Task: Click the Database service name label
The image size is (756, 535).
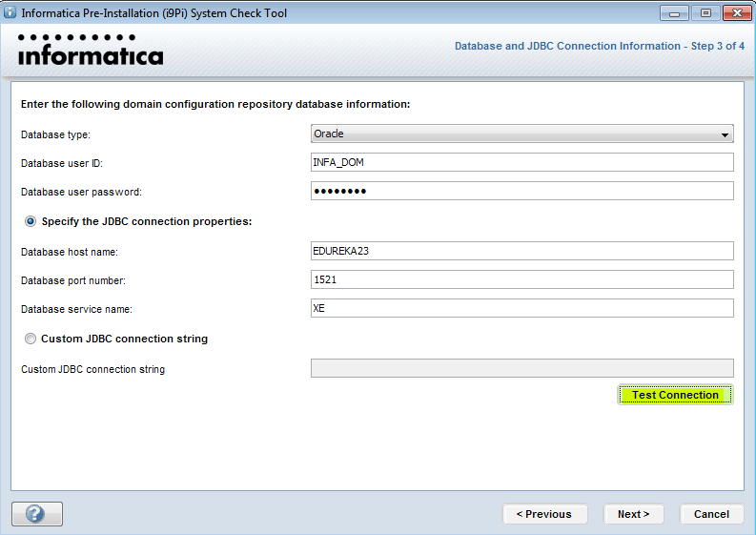Action: [76, 309]
